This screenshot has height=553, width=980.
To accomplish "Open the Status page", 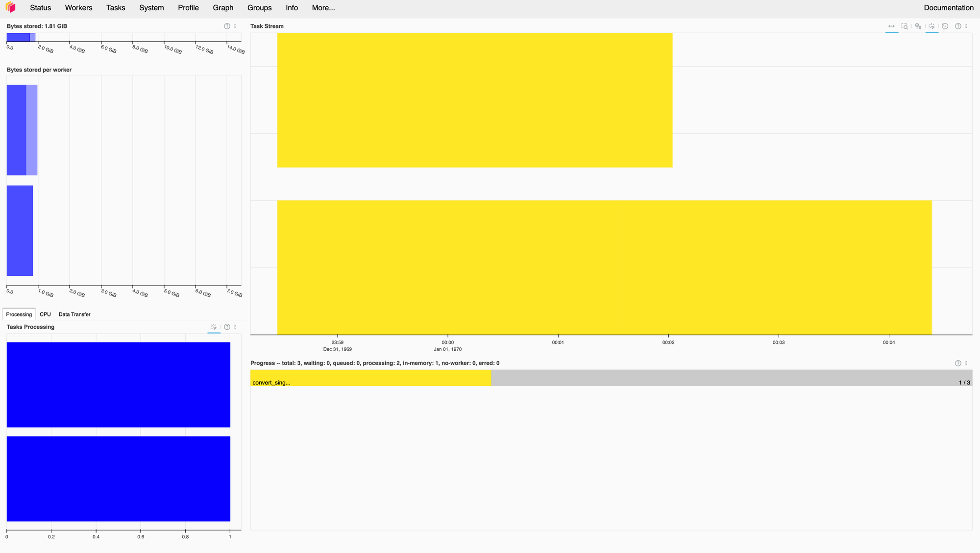I will [x=40, y=8].
